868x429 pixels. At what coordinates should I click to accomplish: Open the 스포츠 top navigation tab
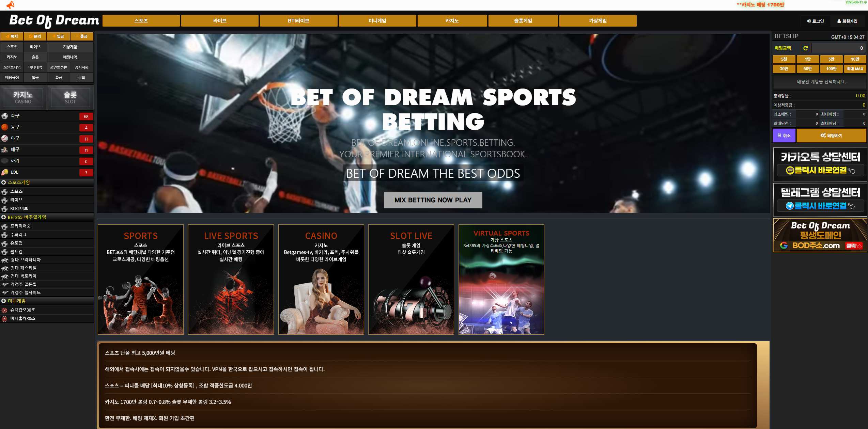coord(141,21)
